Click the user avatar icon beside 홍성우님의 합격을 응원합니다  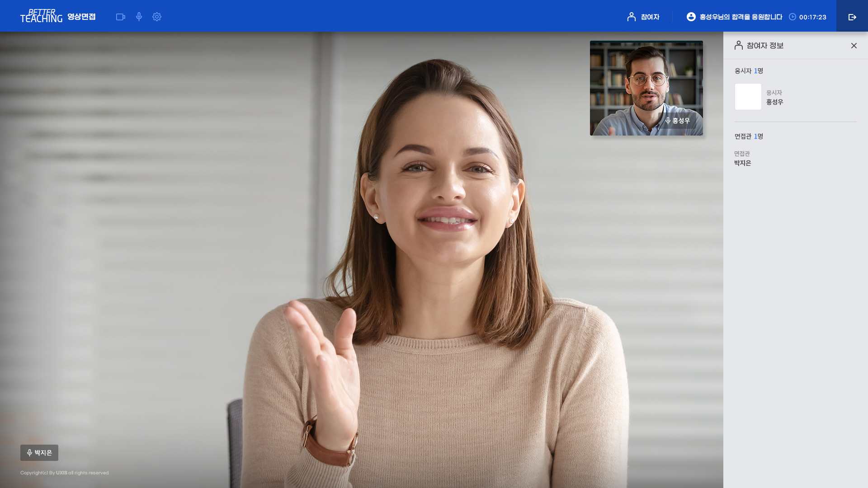(691, 17)
